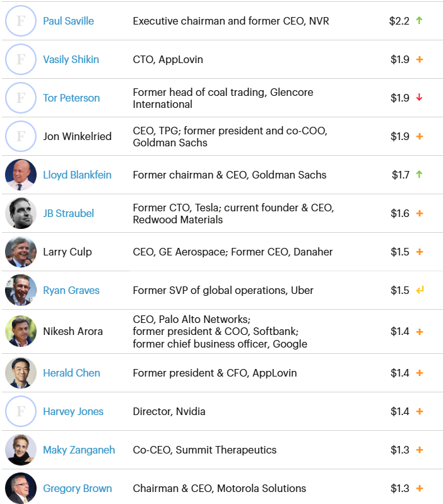Follow the Tor Peterson name link
This screenshot has height=504, width=443.
[x=71, y=98]
